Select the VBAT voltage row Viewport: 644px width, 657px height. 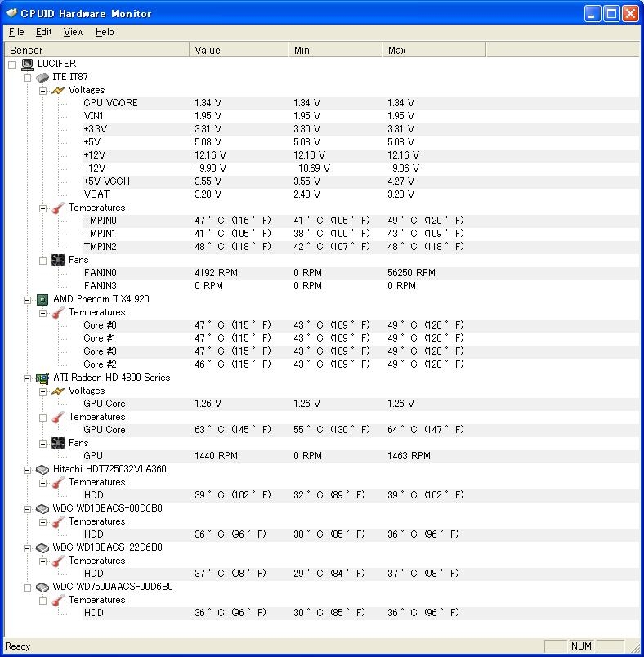[x=361, y=194]
